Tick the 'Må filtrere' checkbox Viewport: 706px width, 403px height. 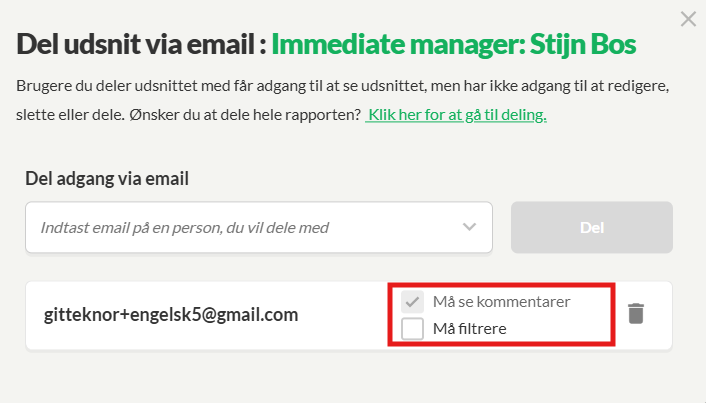pyautogui.click(x=412, y=328)
